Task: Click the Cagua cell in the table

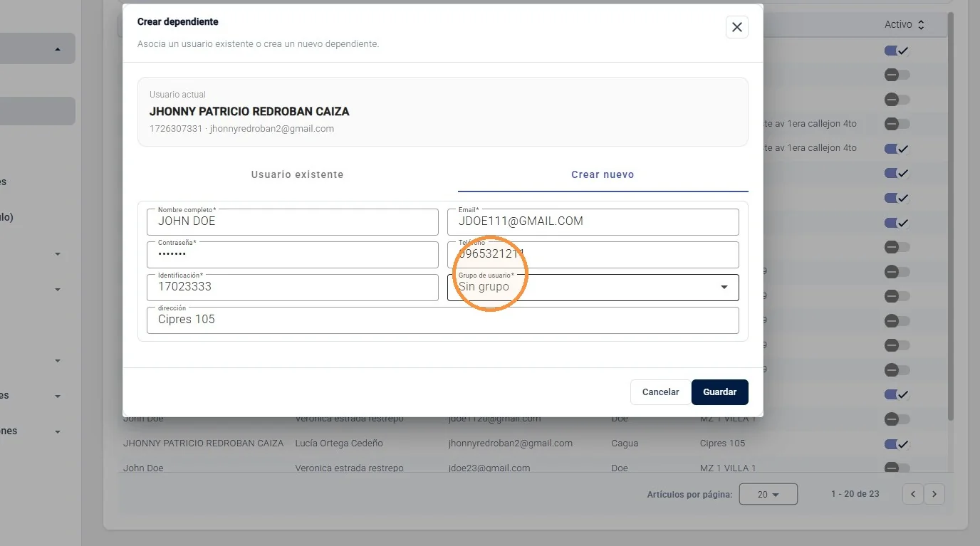Action: [625, 443]
